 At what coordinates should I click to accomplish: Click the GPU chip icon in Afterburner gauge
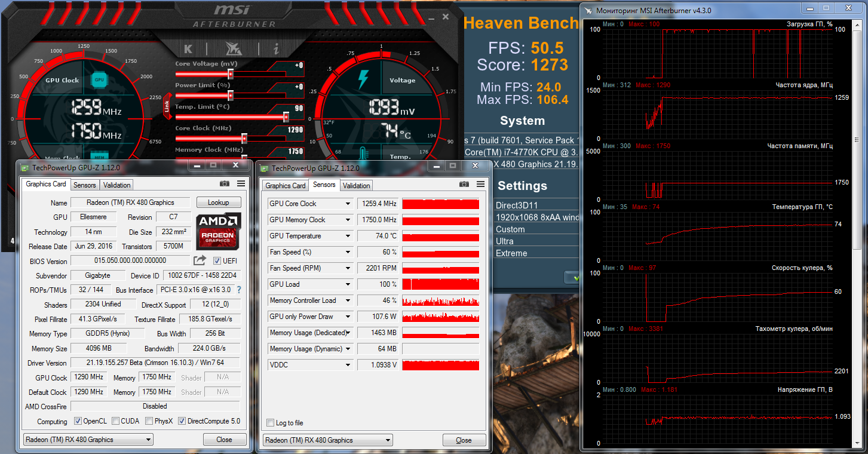point(99,79)
